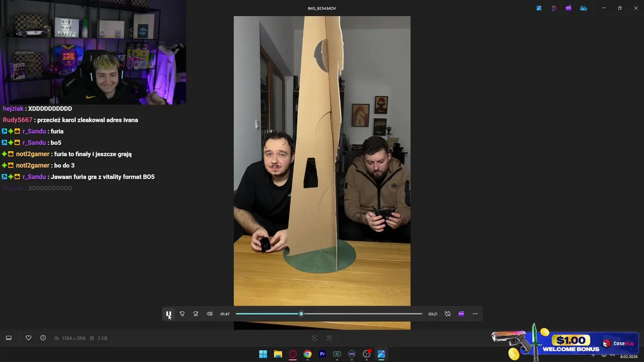Click username hejziak in chat
Viewport: 644px width, 362px height.
point(13,109)
